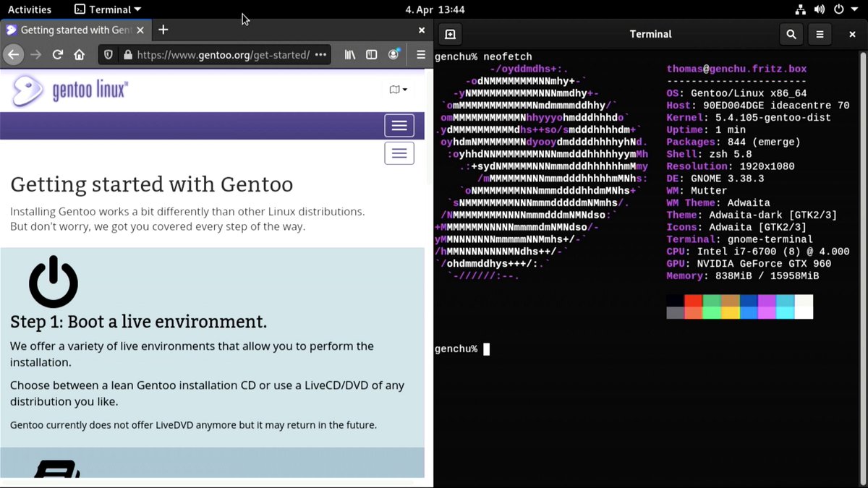View site security padlock info
The image size is (868, 488).
click(x=127, y=54)
